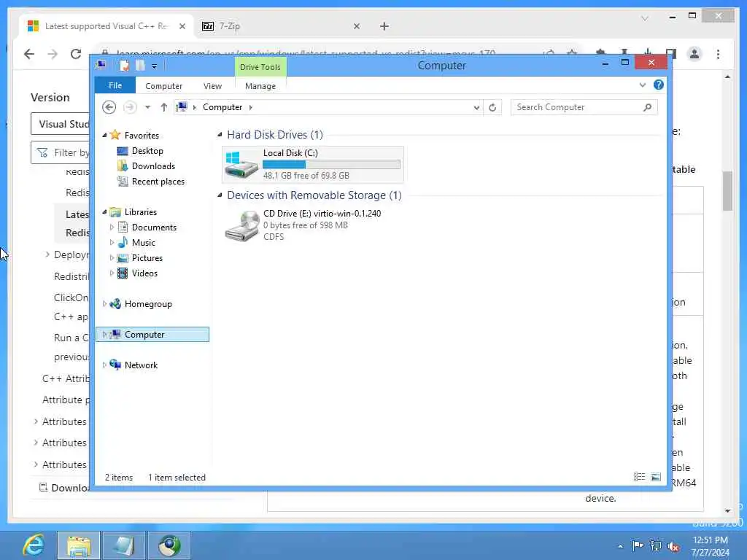This screenshot has width=747, height=560.
Task: Click the Local Disk (C:) usage bar
Action: pyautogui.click(x=331, y=164)
